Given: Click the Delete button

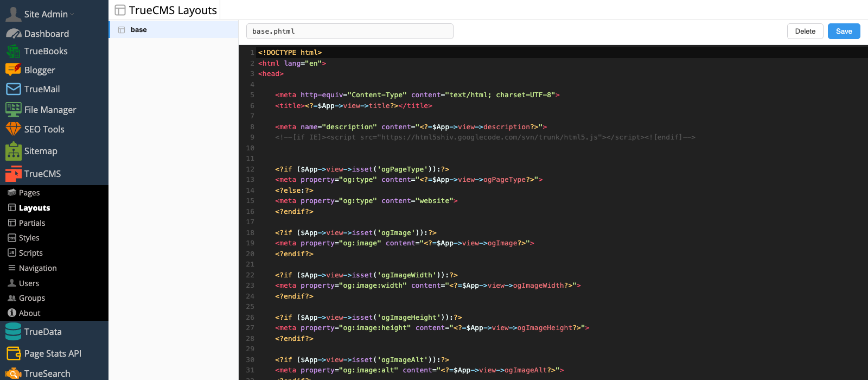Looking at the screenshot, I should 805,31.
